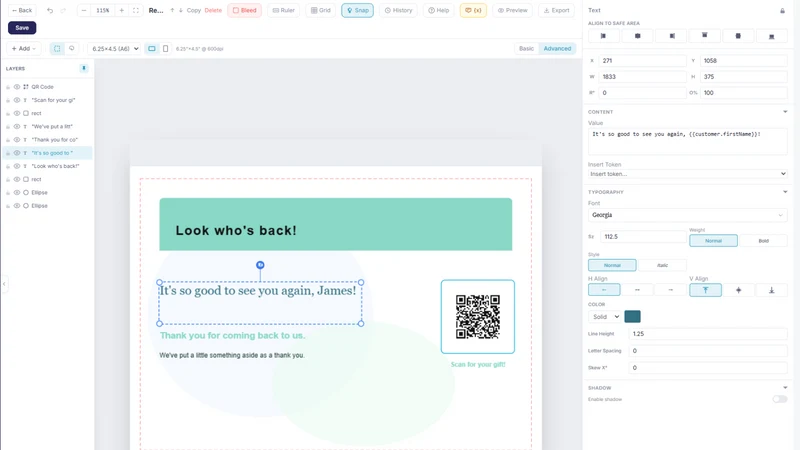Screen dimensions: 800x450
Task: Open the Insert token dropdown
Action: pos(687,174)
